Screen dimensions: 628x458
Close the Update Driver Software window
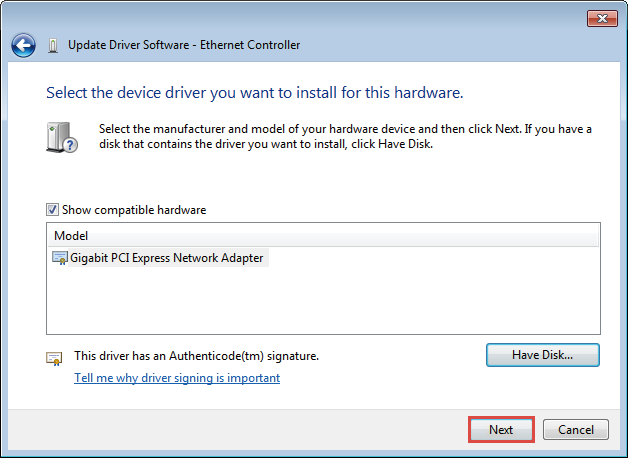(602, 18)
